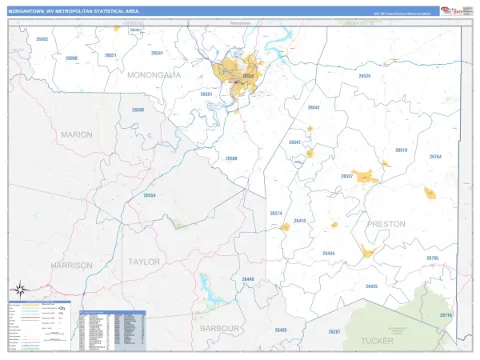Screen dimensions: 480x360
Task: Click ZIP code 26525 label
Action: [x=364, y=76]
